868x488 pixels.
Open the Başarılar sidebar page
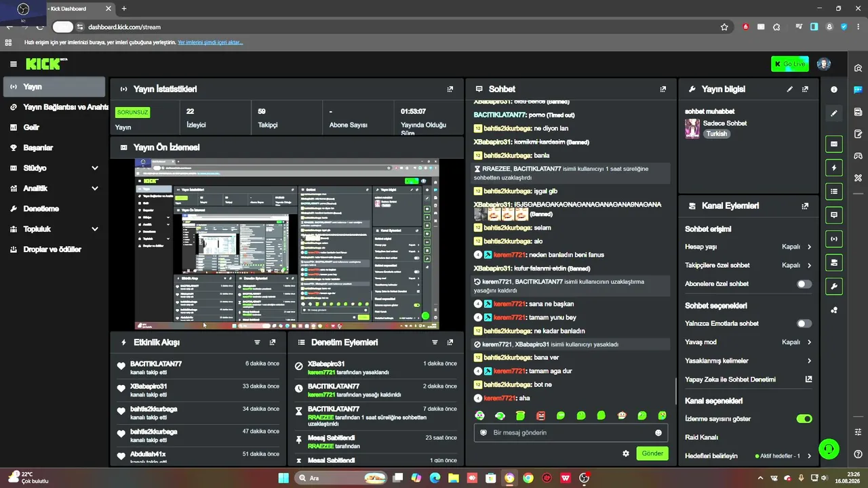(x=54, y=148)
